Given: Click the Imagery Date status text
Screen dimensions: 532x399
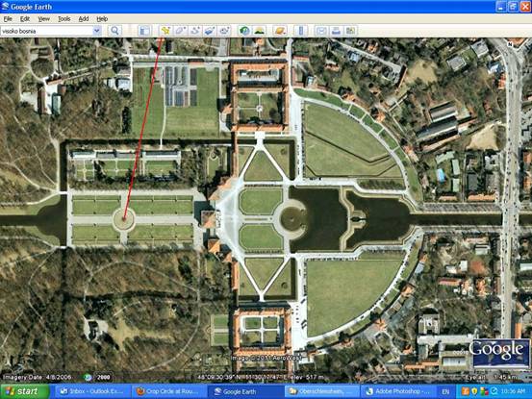Looking at the screenshot, I should [37, 377].
